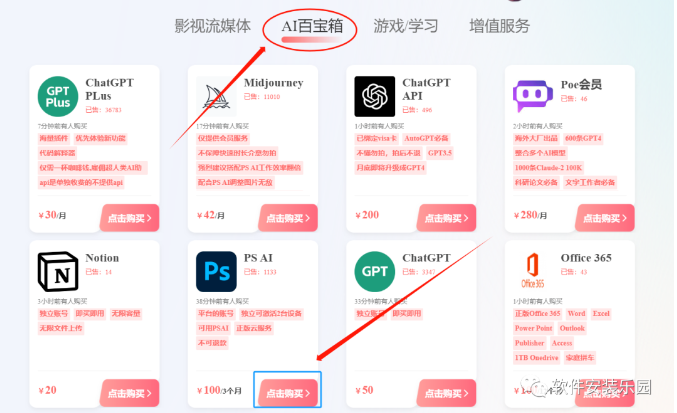Click the green GPT Plus logo

pos(58,97)
